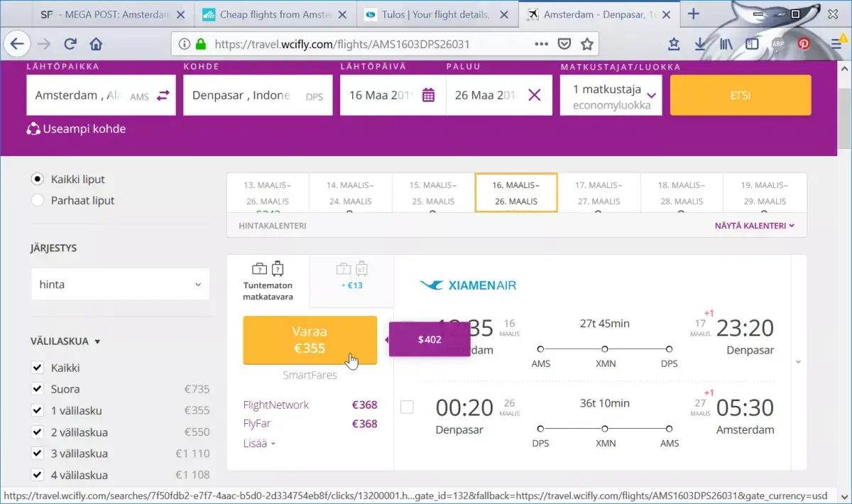Clear the return date with the X
This screenshot has width=852, height=504.
[534, 95]
